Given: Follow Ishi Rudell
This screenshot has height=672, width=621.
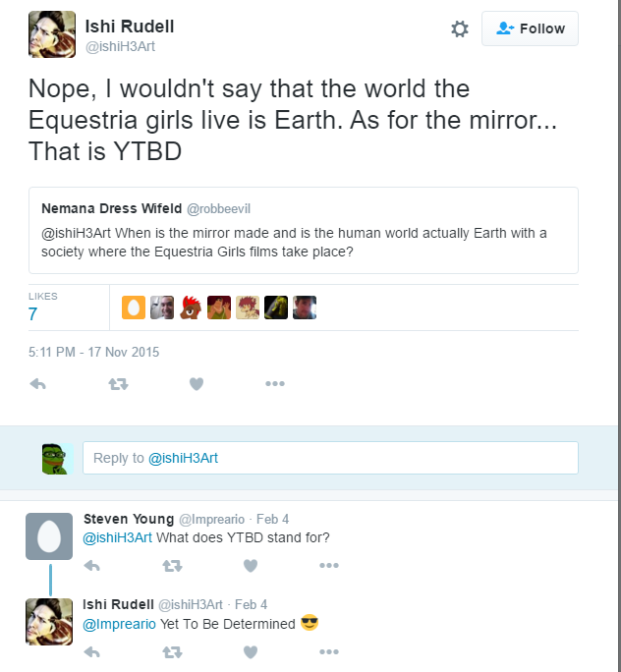Looking at the screenshot, I should (x=530, y=29).
